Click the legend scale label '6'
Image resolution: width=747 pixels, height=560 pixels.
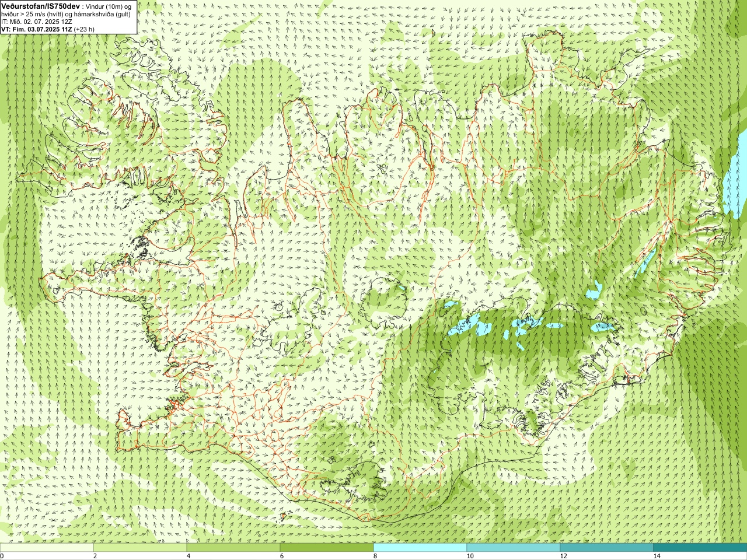click(x=282, y=556)
